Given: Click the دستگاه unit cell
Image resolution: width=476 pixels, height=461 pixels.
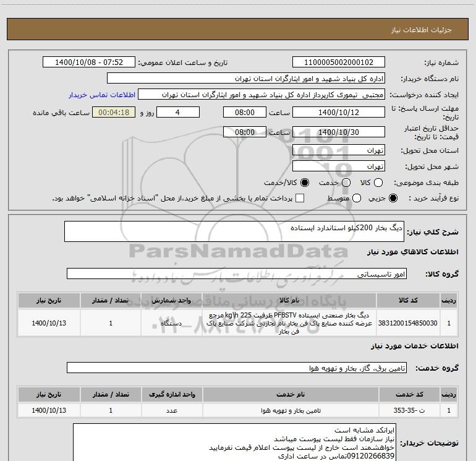Looking at the screenshot, I should click(x=171, y=323).
